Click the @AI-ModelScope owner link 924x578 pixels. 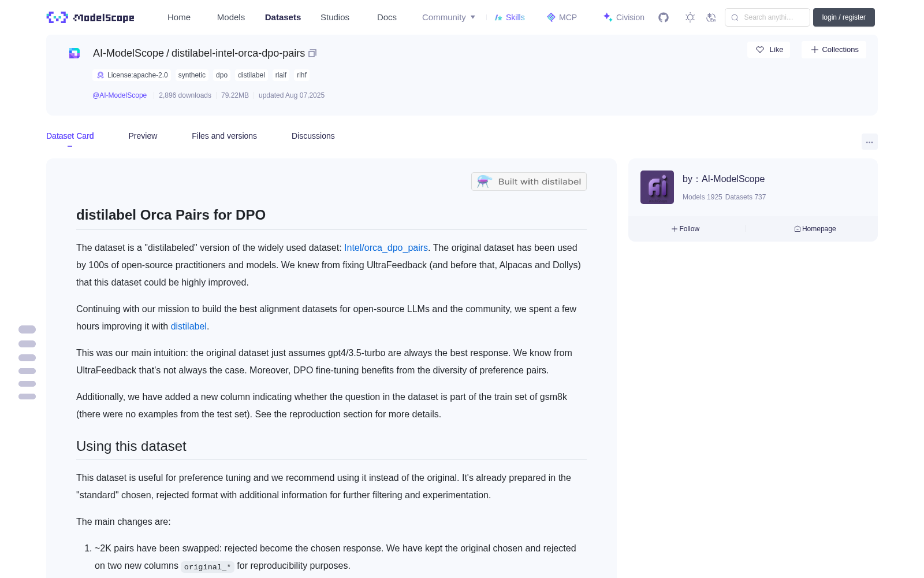point(120,95)
